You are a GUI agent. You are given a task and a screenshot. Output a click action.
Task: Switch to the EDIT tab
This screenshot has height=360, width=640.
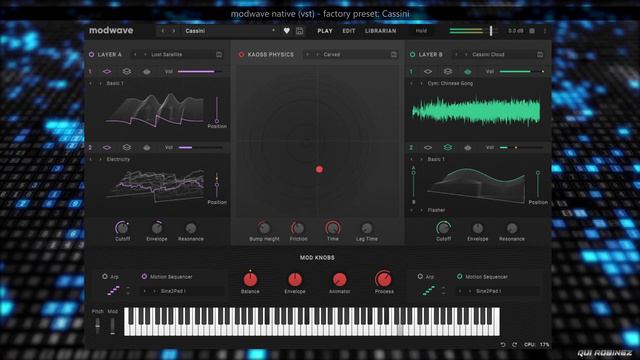coord(349,31)
